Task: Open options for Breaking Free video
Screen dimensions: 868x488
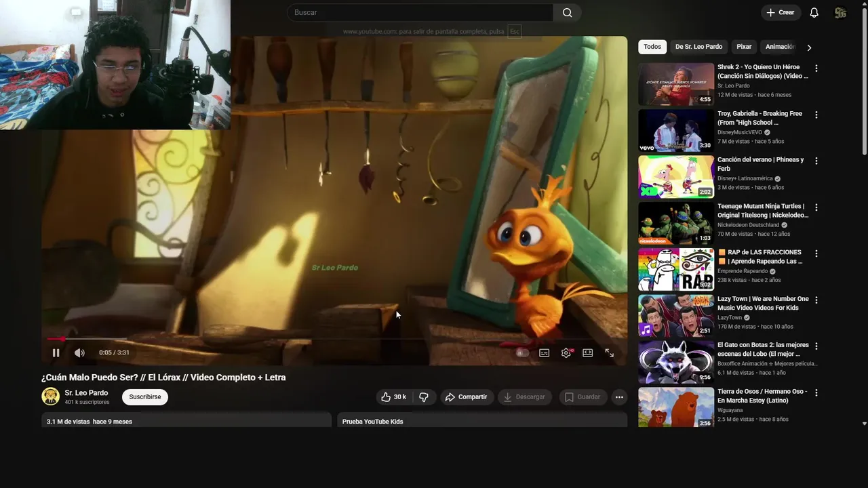Action: (816, 115)
